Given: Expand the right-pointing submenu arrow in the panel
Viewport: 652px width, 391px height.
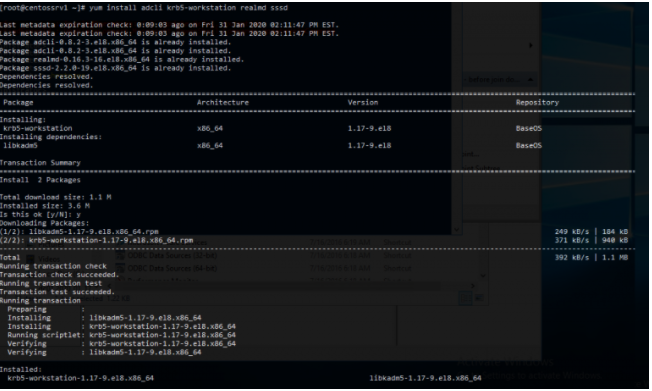Looking at the screenshot, I should 531,45.
